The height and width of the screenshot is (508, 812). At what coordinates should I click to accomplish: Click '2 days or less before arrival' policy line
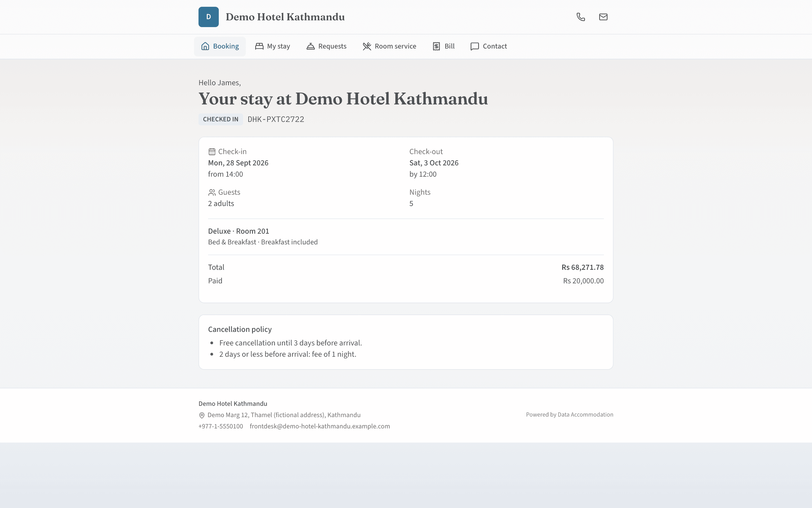coord(288,354)
